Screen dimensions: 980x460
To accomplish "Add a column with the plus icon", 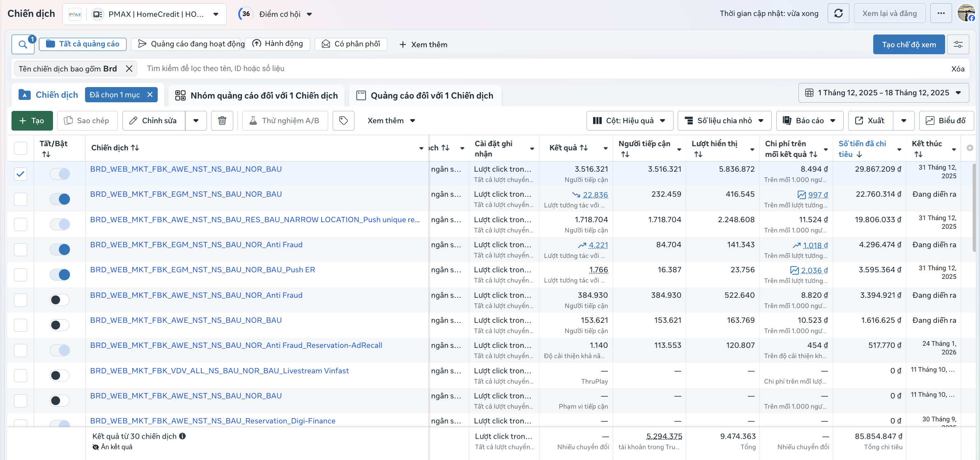I will tap(970, 148).
